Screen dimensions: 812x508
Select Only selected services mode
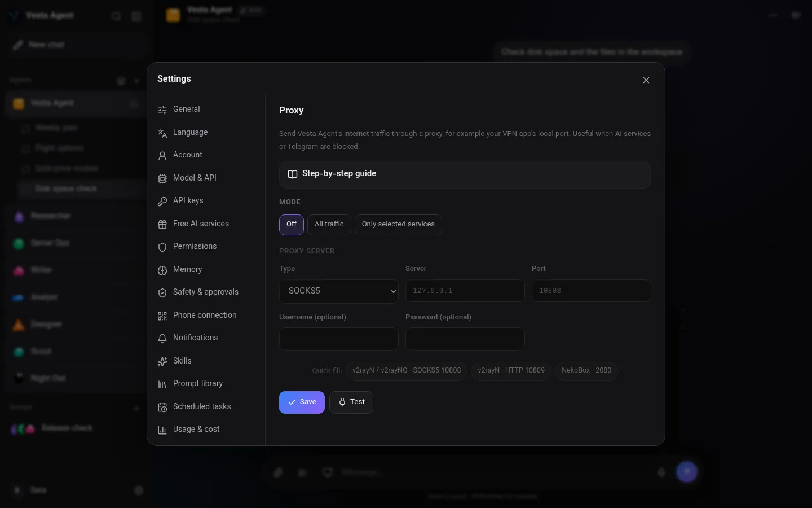[x=398, y=225]
